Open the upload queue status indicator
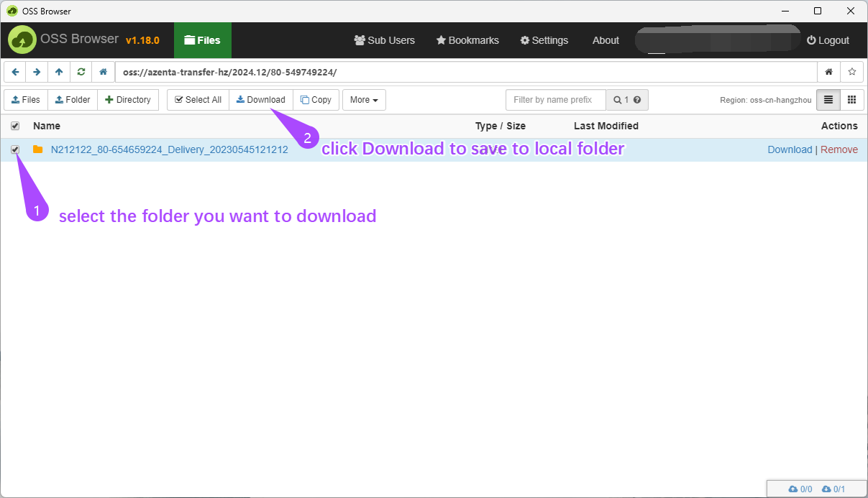This screenshot has height=498, width=868. click(x=800, y=489)
